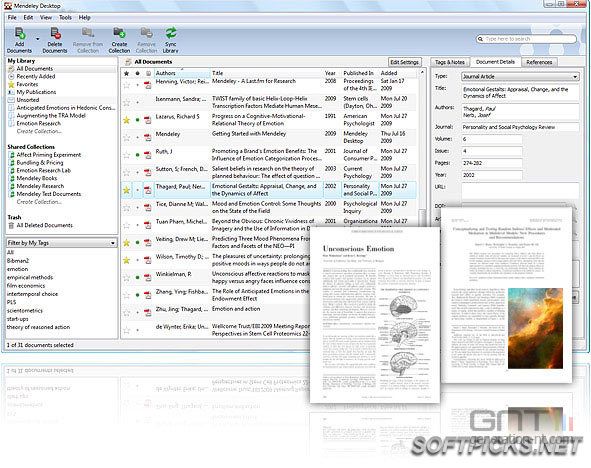The width and height of the screenshot is (591, 468).
Task: Sort by the PDF attachment column header
Action: click(x=148, y=73)
